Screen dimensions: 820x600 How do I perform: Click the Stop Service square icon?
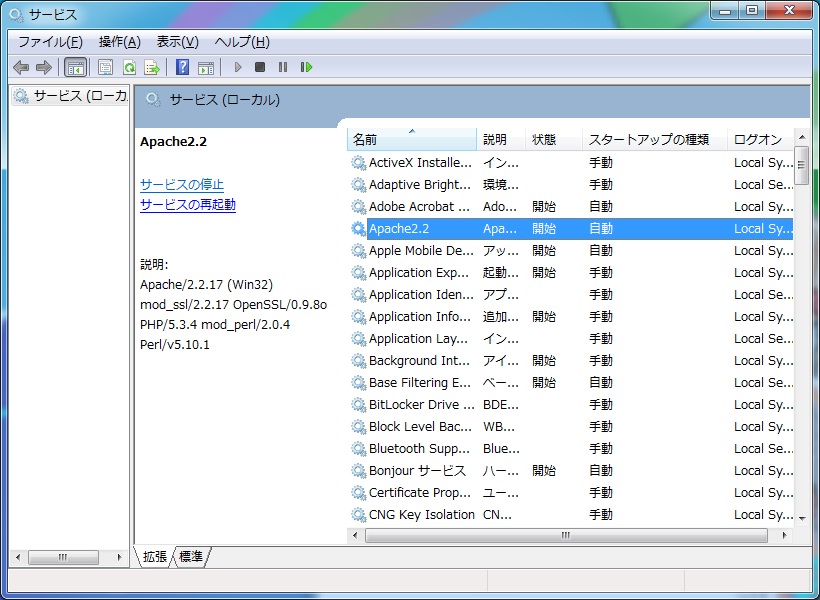coord(260,67)
